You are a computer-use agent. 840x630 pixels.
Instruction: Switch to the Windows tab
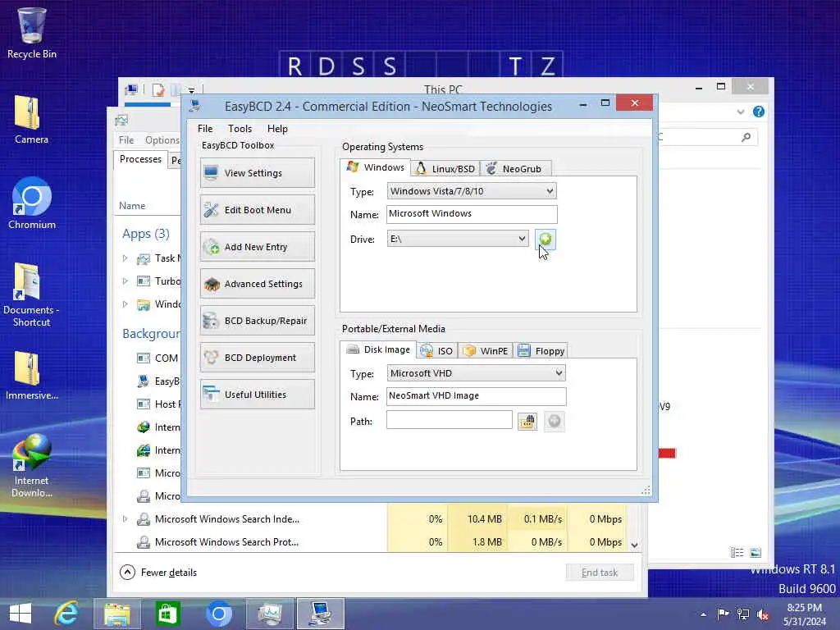point(376,167)
